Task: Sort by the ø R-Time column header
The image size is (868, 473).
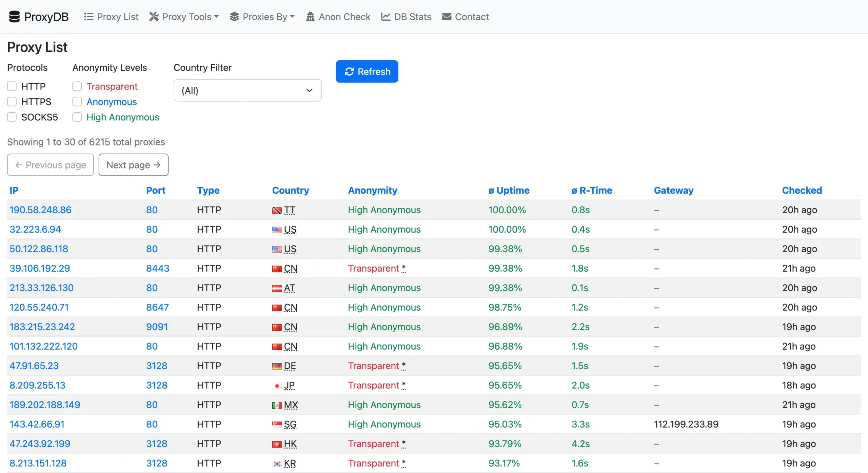Action: point(592,191)
